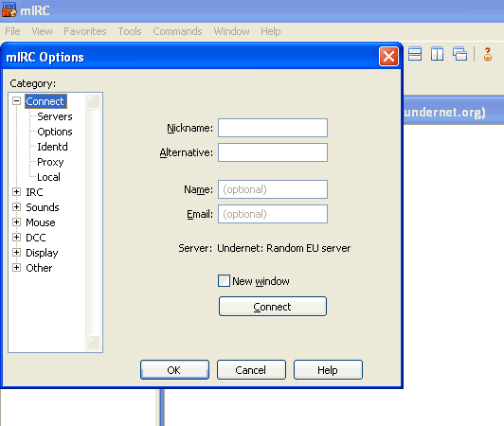Image resolution: width=504 pixels, height=426 pixels.
Task: Focus the Alternative nickname field
Action: (273, 152)
